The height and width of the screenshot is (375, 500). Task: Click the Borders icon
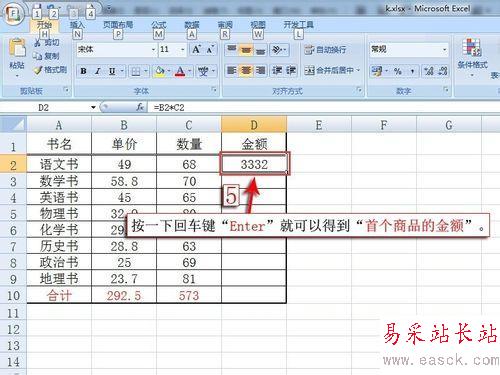(136, 71)
